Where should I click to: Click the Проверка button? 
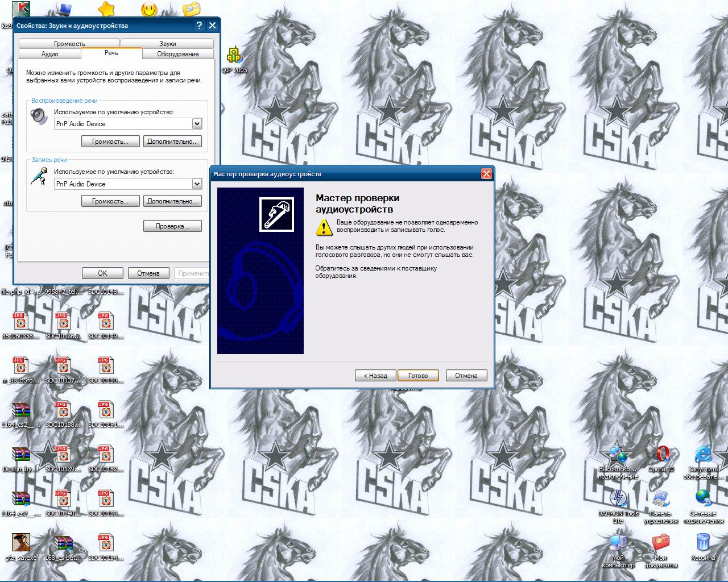pos(172,226)
